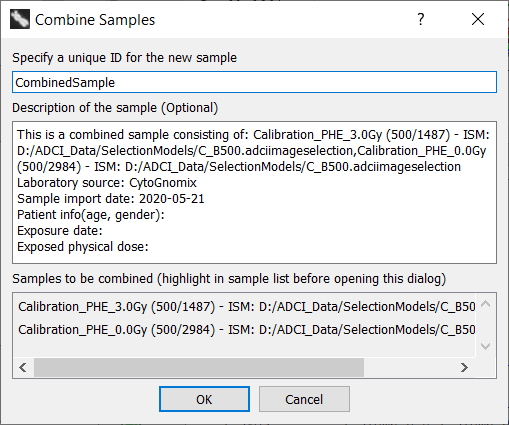This screenshot has width=509, height=425.
Task: Click the down arrow of sample list scrollbar
Action: (486, 346)
